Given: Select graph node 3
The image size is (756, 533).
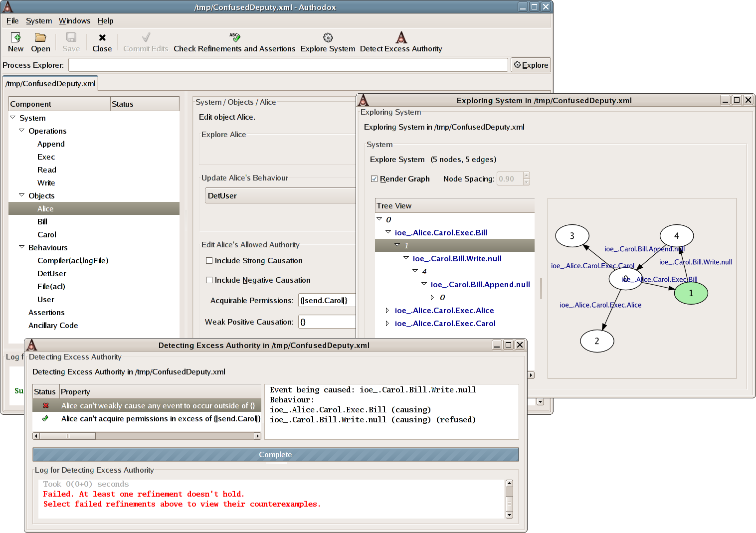Looking at the screenshot, I should [572, 236].
